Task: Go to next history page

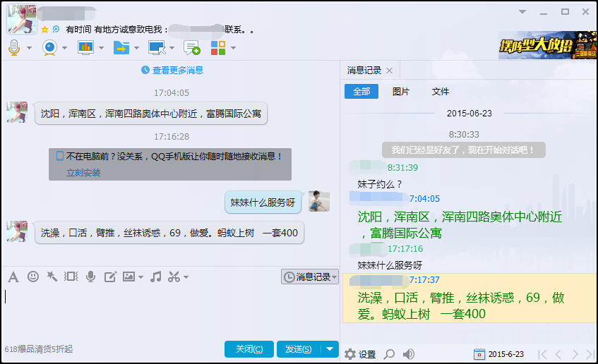Action: (x=575, y=354)
